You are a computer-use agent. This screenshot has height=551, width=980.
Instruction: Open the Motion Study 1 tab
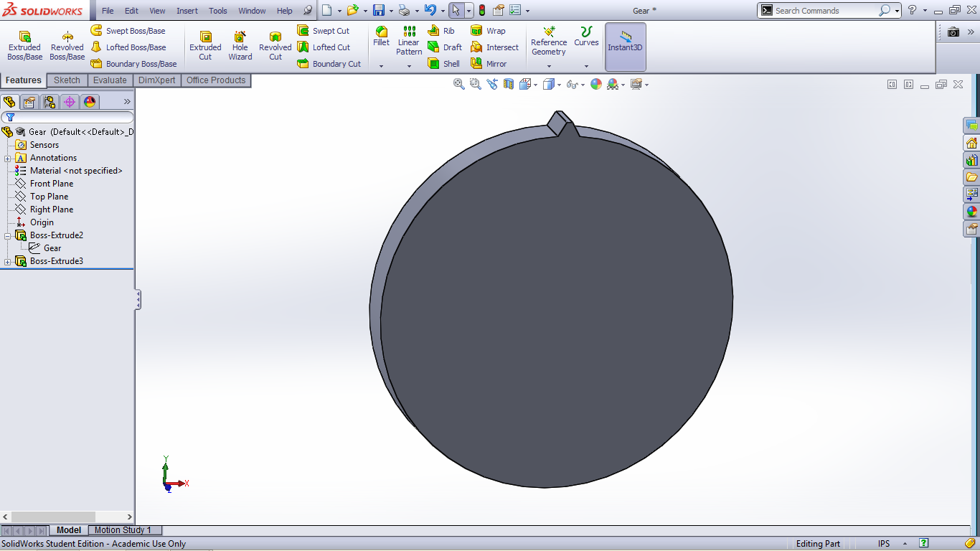[x=123, y=530]
